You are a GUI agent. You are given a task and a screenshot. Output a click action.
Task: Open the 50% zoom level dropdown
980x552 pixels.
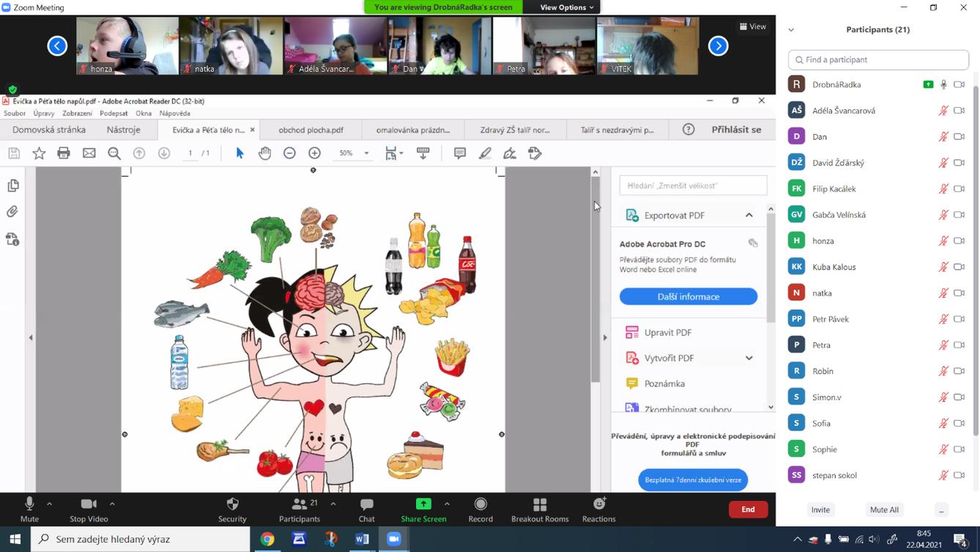(366, 153)
